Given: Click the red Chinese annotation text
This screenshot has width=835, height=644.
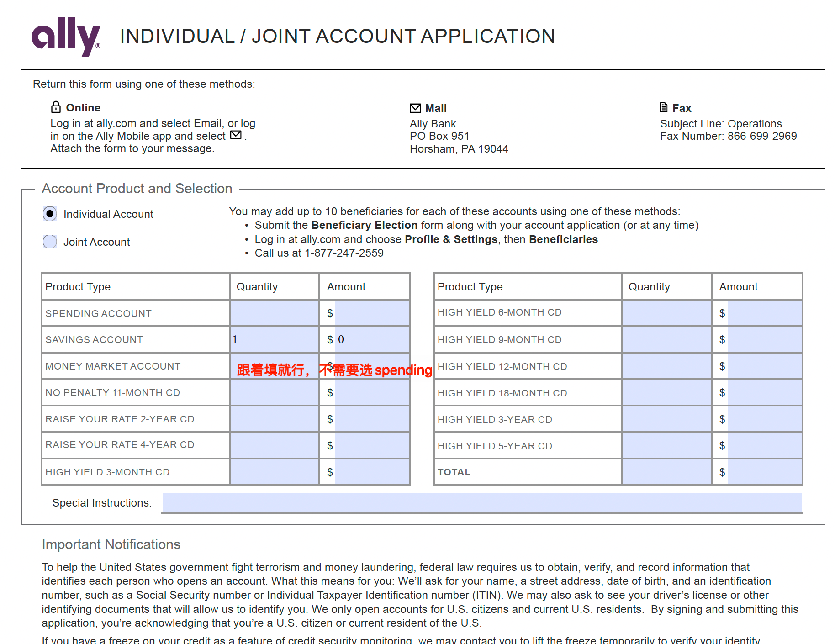Looking at the screenshot, I should click(x=334, y=370).
